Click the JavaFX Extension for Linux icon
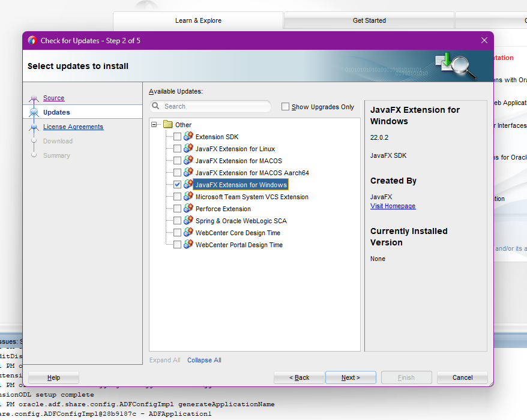The width and height of the screenshot is (527, 420). click(x=188, y=149)
